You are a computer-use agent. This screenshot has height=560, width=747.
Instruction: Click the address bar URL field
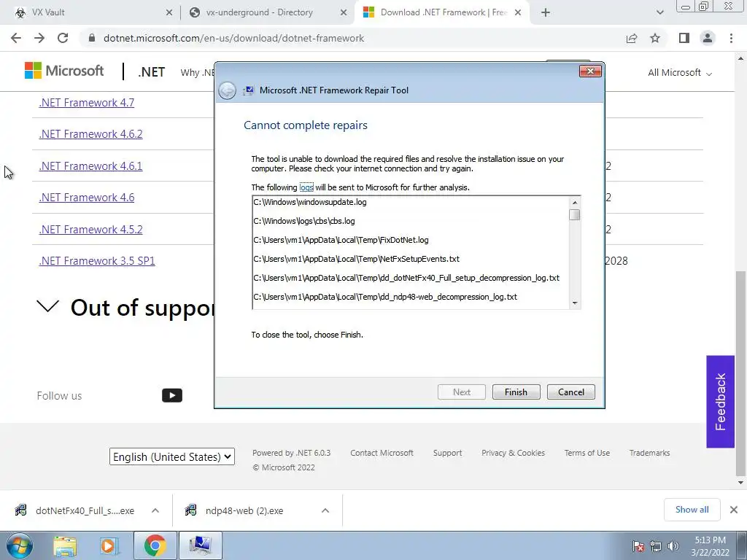point(352,38)
